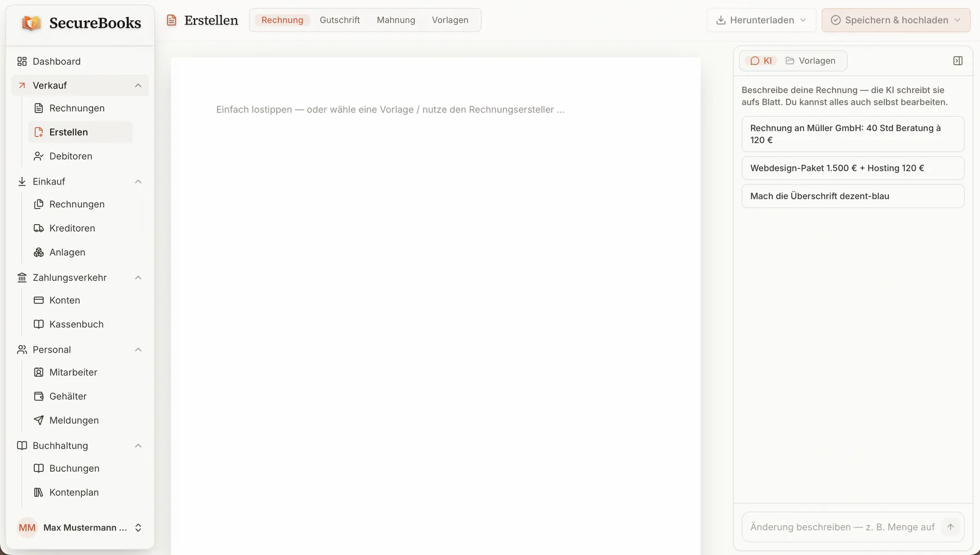This screenshot has height=555, width=980.
Task: Click the Rechnungen copy icon under Einkauf
Action: point(39,204)
